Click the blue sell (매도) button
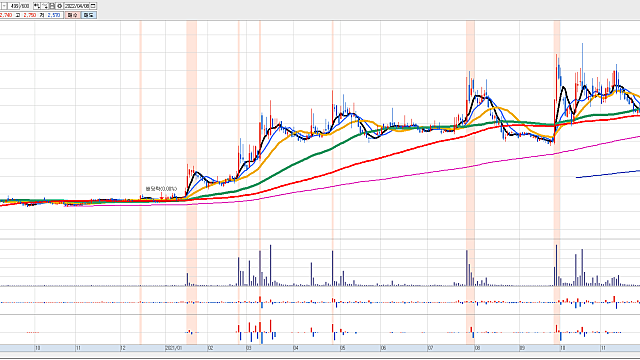This screenshot has height=360, width=640. (x=89, y=15)
